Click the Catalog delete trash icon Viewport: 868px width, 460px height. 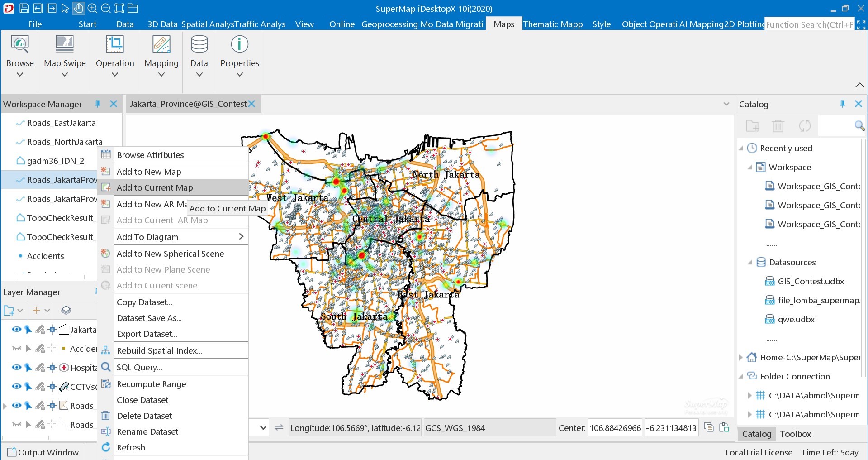click(x=778, y=126)
